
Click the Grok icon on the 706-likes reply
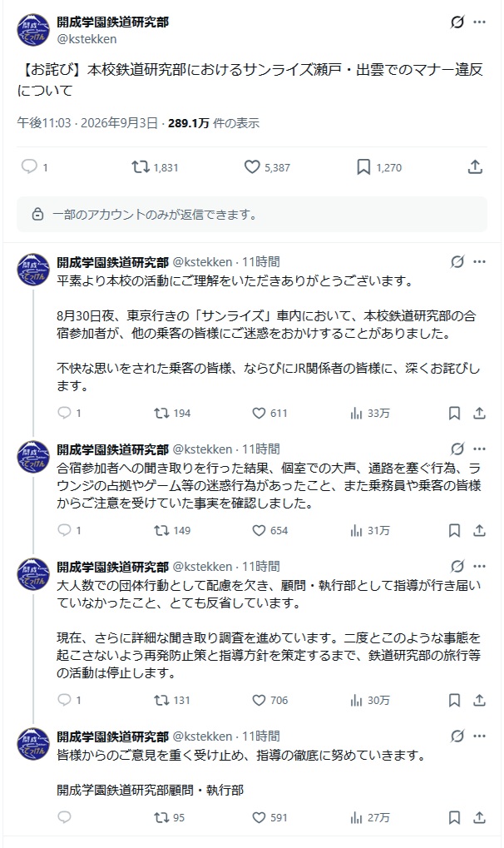click(x=457, y=566)
